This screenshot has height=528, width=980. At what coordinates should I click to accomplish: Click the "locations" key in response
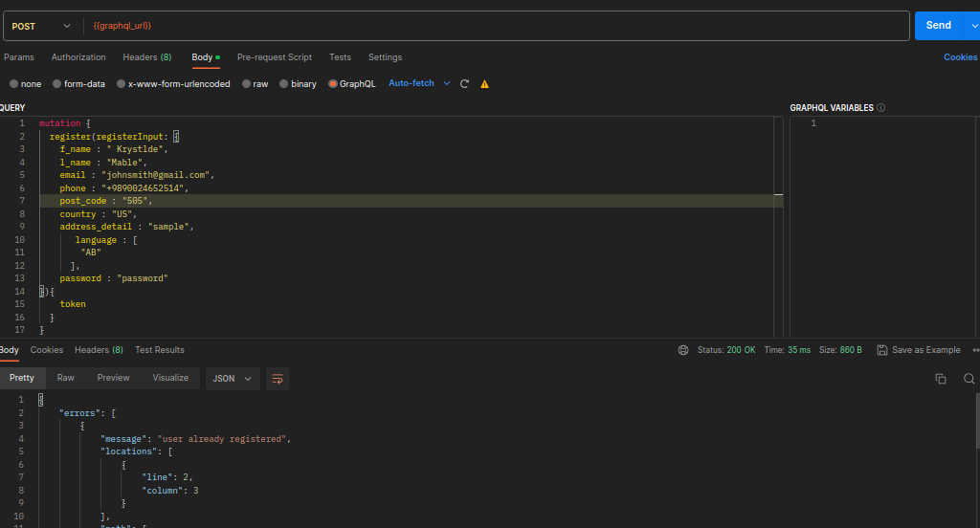point(129,451)
